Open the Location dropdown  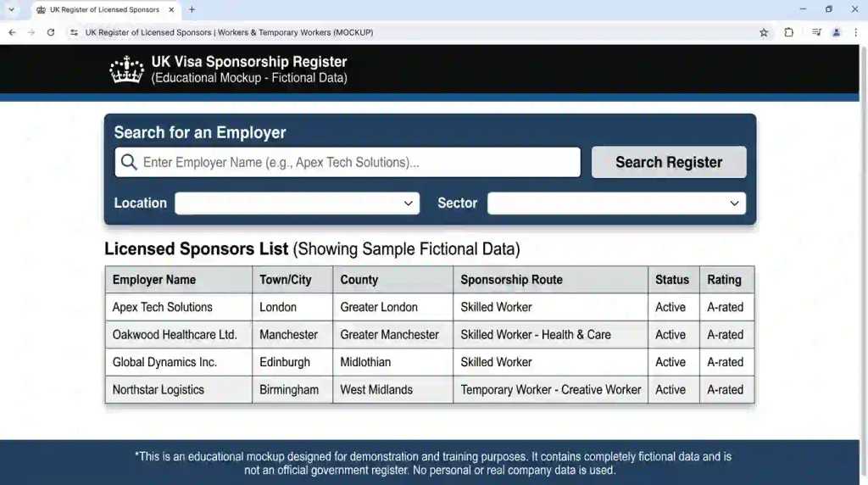click(x=298, y=203)
